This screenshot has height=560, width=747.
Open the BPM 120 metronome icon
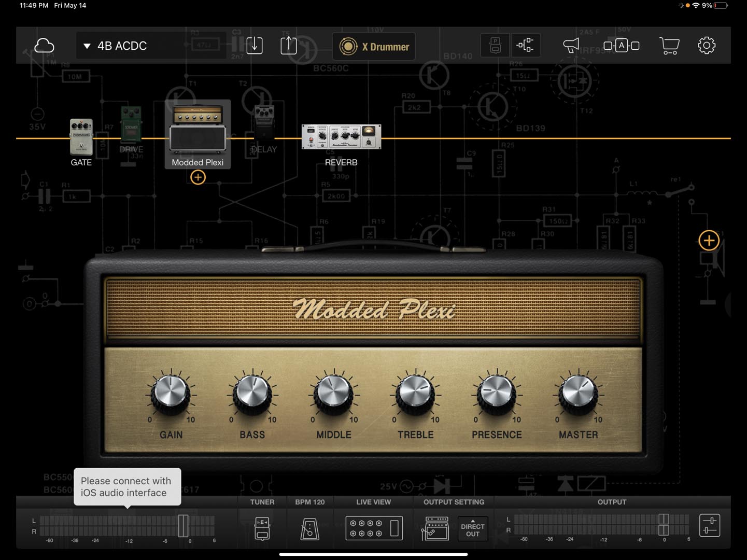(310, 528)
